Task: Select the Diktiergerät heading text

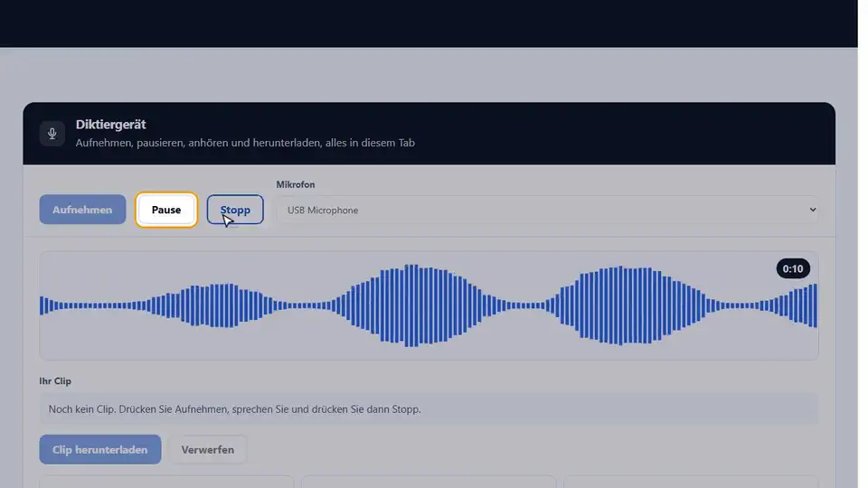Action: pos(110,125)
